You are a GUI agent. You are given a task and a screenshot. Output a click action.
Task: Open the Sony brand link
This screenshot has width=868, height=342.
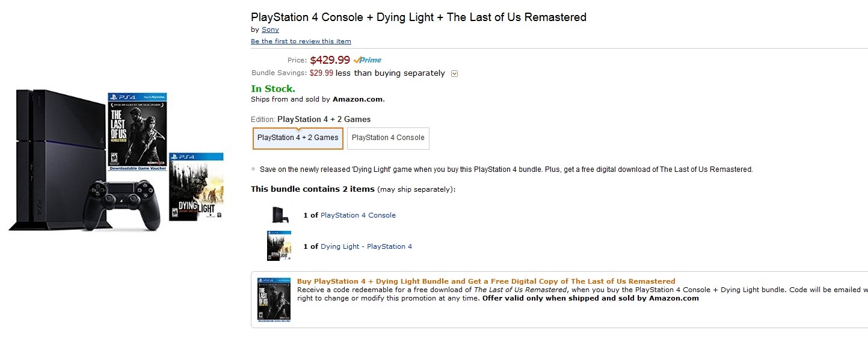(x=270, y=29)
